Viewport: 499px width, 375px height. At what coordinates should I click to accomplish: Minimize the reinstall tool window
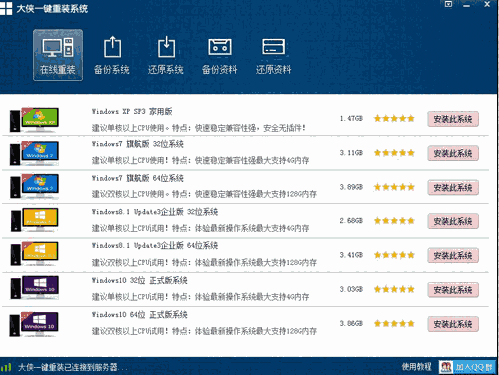coord(467,5)
